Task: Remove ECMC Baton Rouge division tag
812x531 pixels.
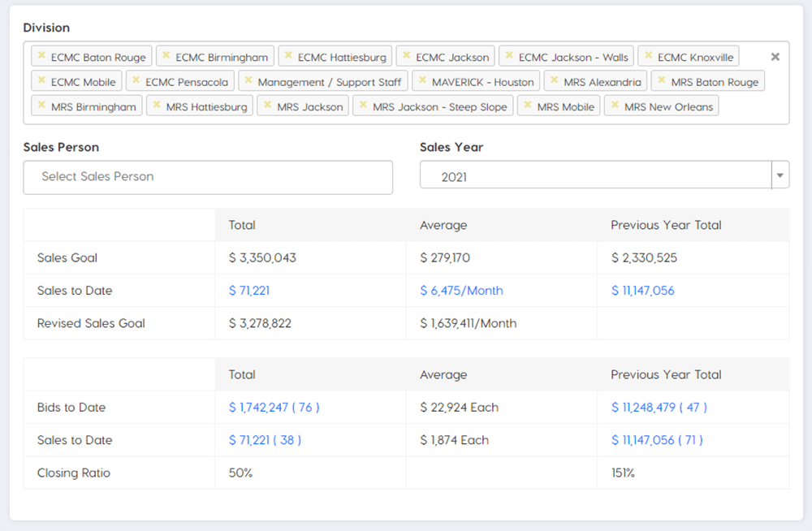Action: (x=41, y=55)
